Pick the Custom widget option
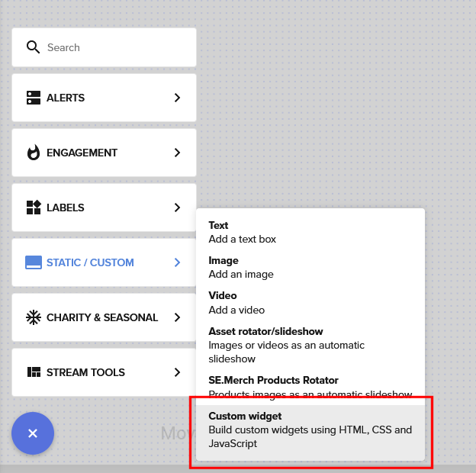The width and height of the screenshot is (476, 473). (310, 430)
